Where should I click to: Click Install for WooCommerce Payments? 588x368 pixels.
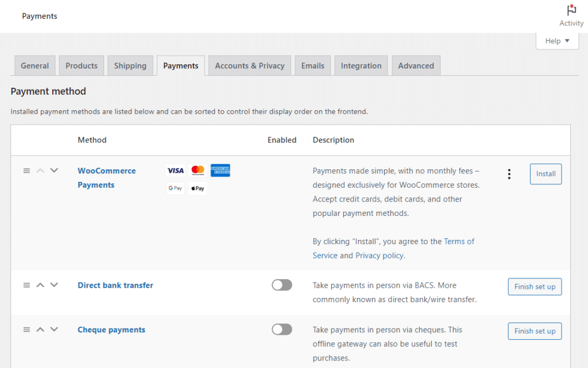[x=545, y=173]
